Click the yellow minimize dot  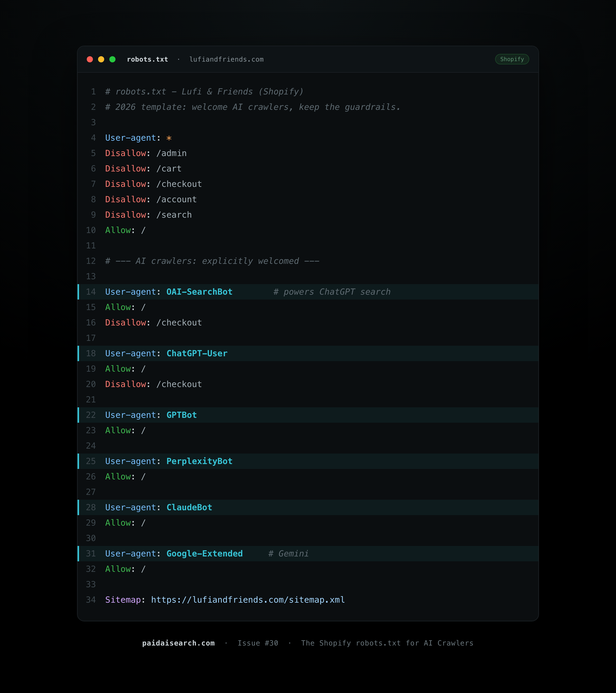(101, 59)
